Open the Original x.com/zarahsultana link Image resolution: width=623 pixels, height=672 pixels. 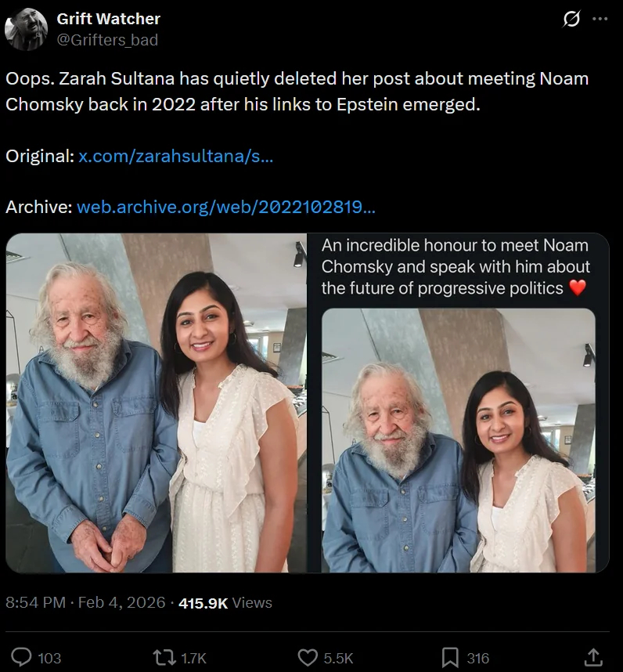[x=176, y=156]
